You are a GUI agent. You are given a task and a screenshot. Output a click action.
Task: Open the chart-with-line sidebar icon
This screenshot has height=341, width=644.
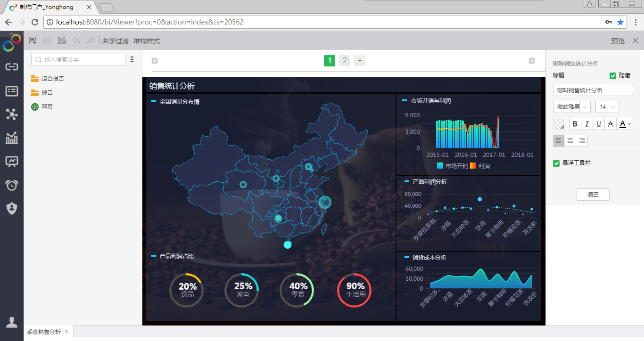tap(12, 138)
